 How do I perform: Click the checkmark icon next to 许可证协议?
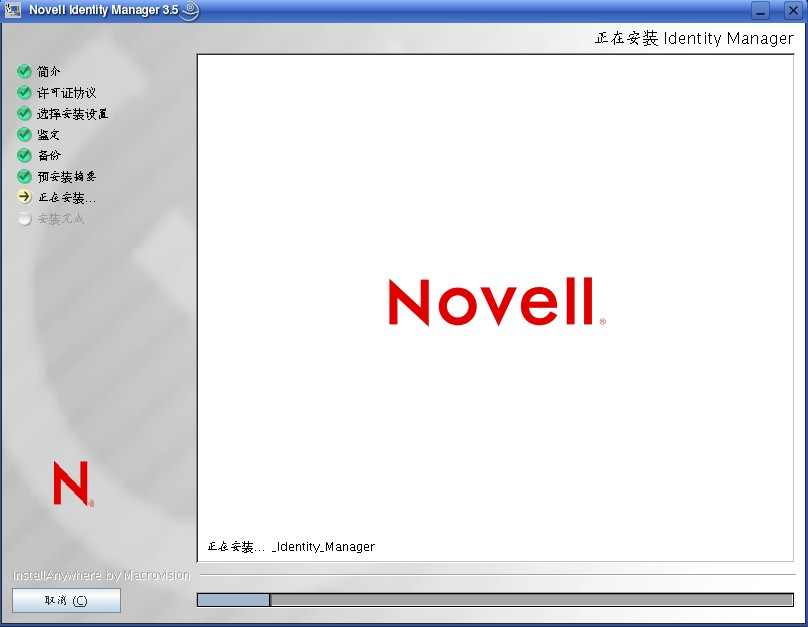point(24,92)
